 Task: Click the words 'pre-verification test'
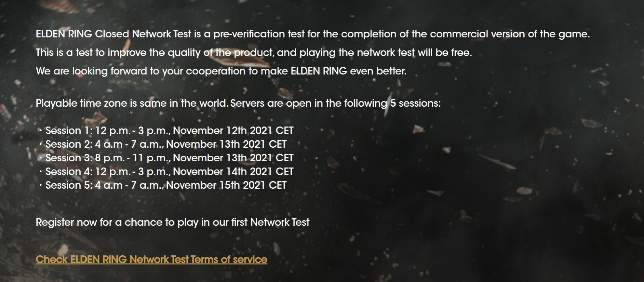(x=259, y=34)
